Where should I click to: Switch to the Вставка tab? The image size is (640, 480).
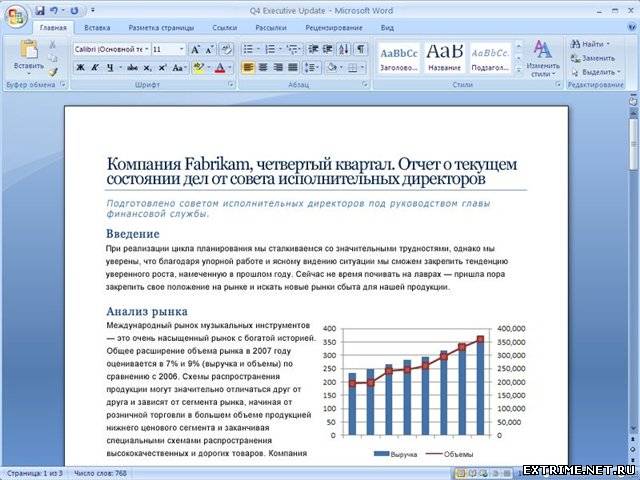[x=97, y=29]
